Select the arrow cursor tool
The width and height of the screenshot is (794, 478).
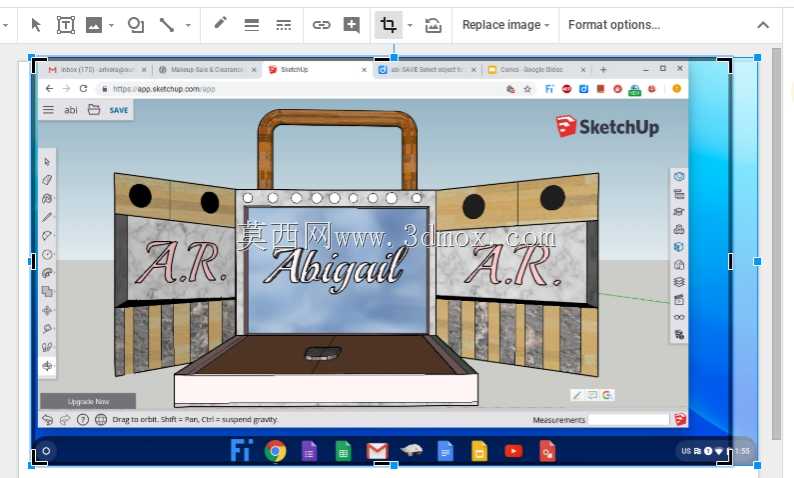click(x=36, y=25)
